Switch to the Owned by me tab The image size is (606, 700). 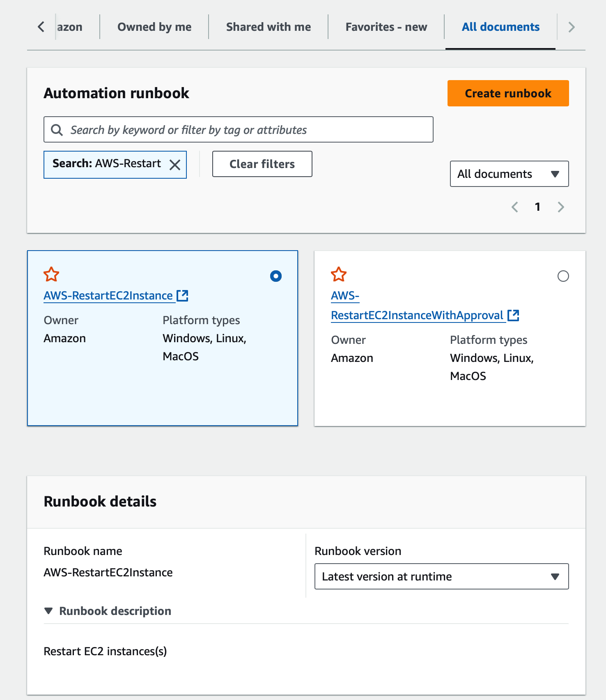(x=154, y=27)
